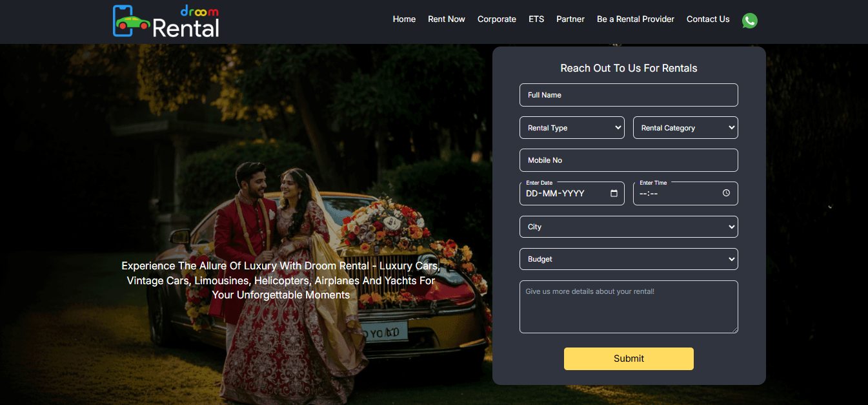Submit the rental enquiry form
Screen dimensions: 868x405
[629, 358]
